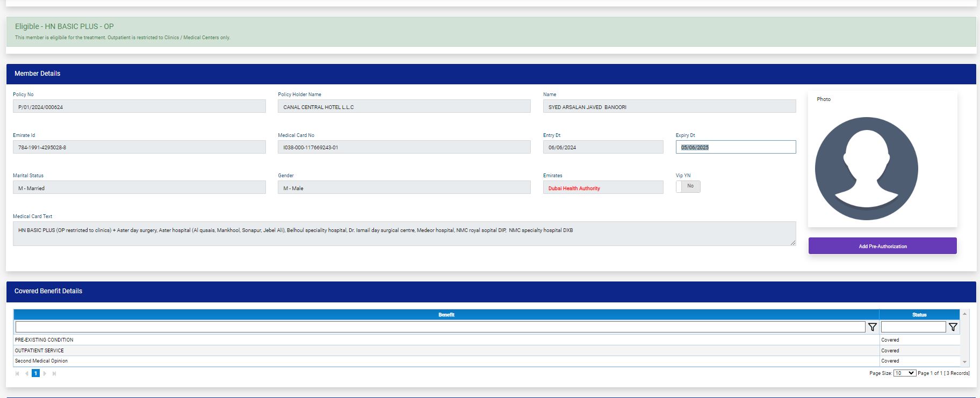This screenshot has height=398, width=980.
Task: Sort by the Benefit column header
Action: [446, 315]
